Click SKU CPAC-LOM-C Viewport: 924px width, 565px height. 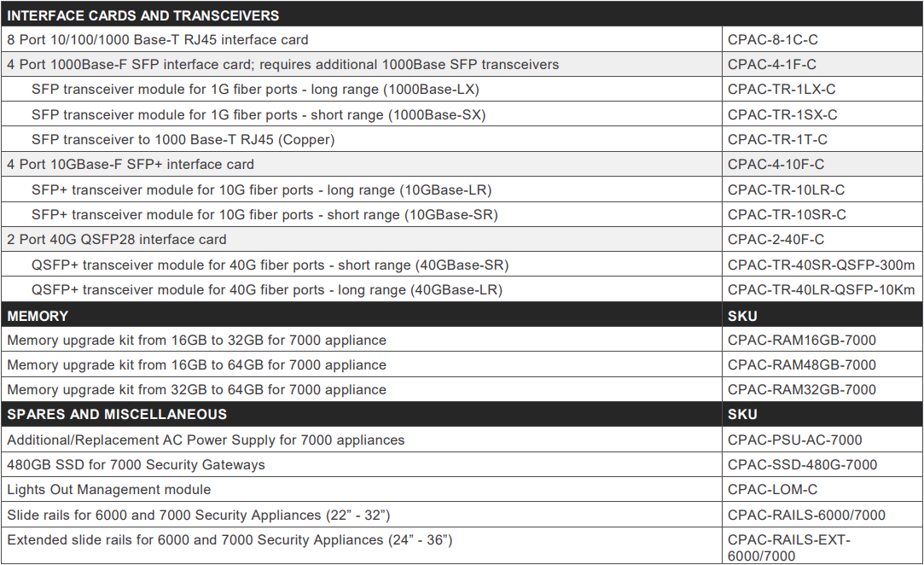click(772, 490)
